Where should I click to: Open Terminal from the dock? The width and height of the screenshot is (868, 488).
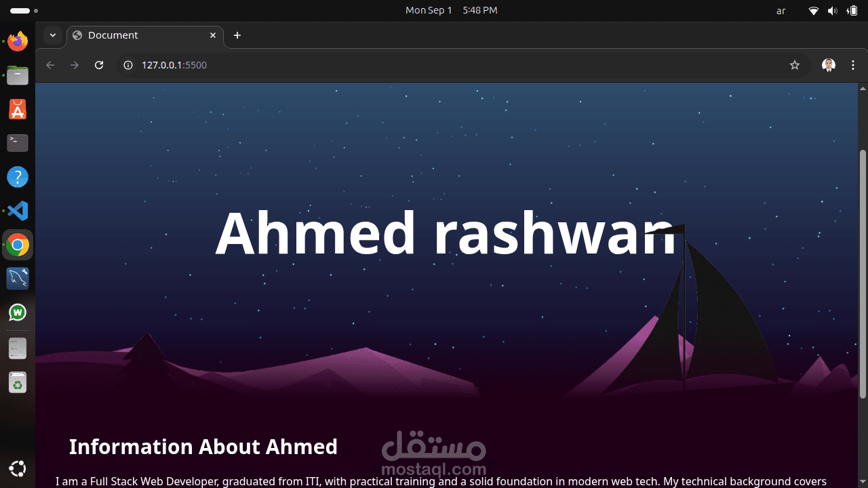(18, 143)
